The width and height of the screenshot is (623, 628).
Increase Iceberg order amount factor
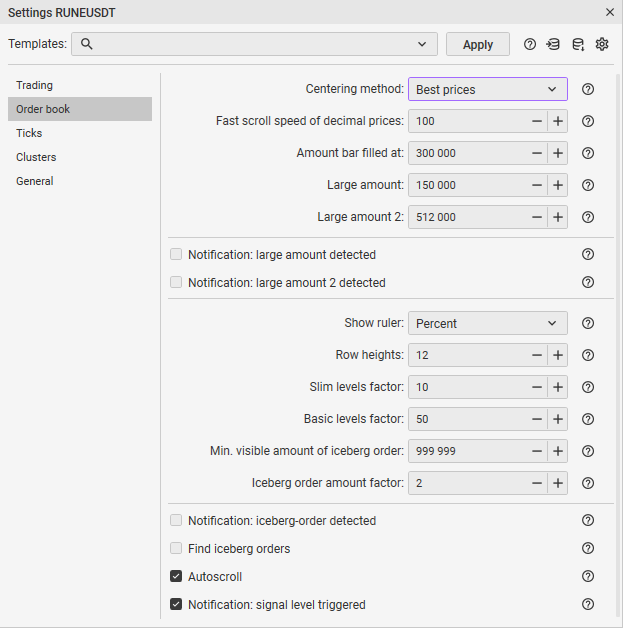tap(558, 483)
